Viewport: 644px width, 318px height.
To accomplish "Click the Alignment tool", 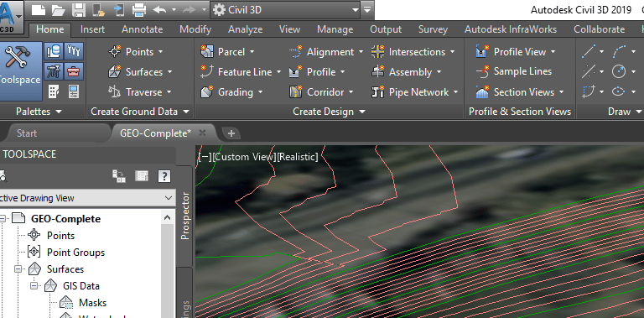I will coord(326,52).
